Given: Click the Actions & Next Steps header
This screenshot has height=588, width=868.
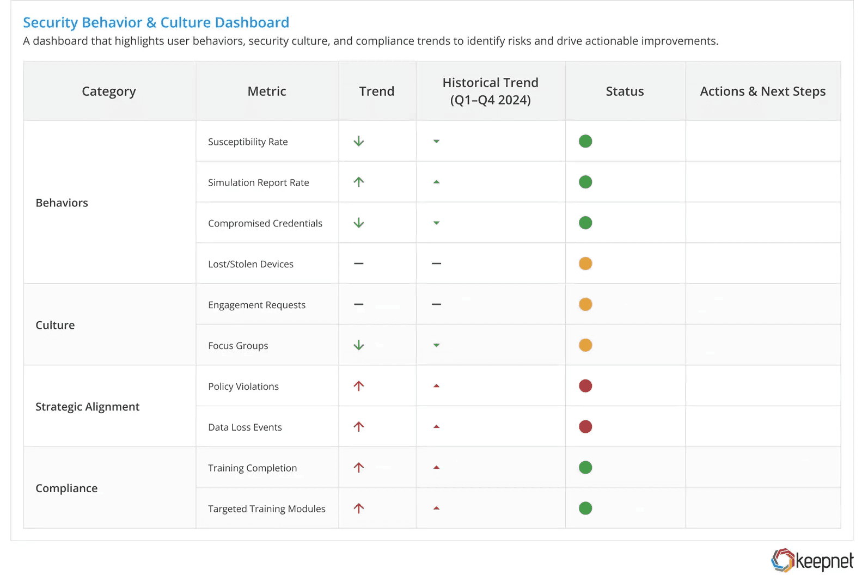Looking at the screenshot, I should tap(763, 91).
